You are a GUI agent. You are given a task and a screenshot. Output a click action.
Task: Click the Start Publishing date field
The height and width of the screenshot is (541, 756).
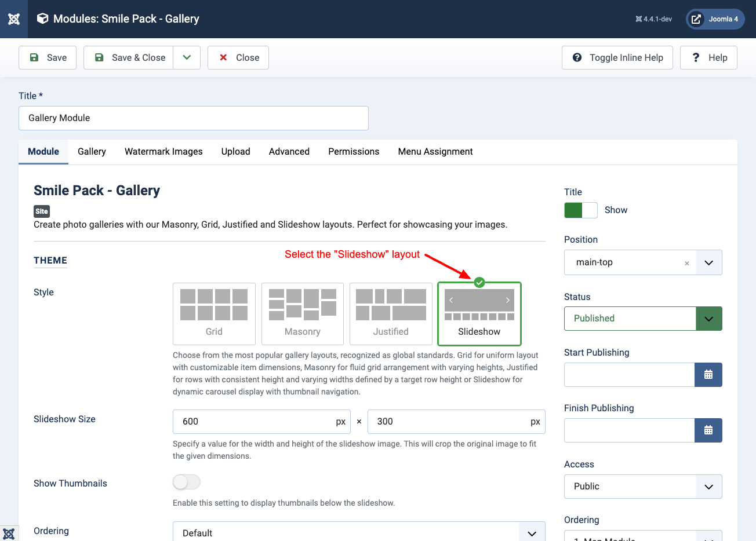click(630, 375)
